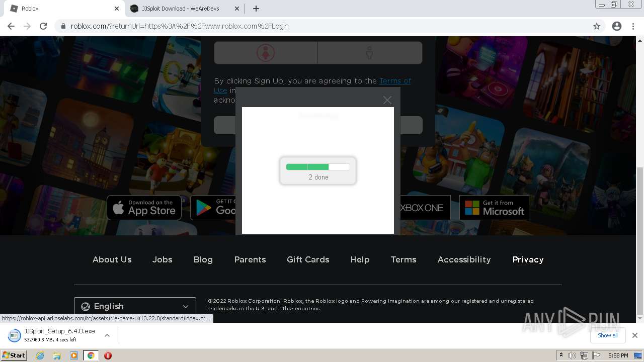Reload the current page

pyautogui.click(x=43, y=26)
